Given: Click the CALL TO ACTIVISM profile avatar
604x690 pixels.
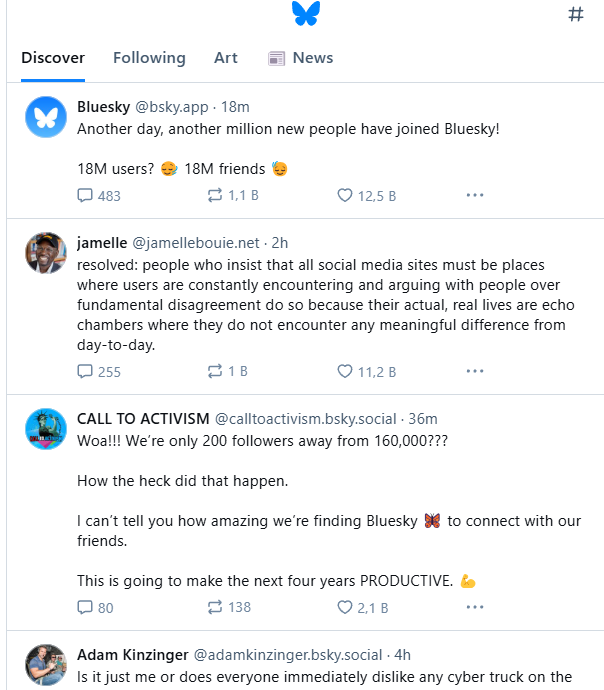Looking at the screenshot, I should pos(46,429).
